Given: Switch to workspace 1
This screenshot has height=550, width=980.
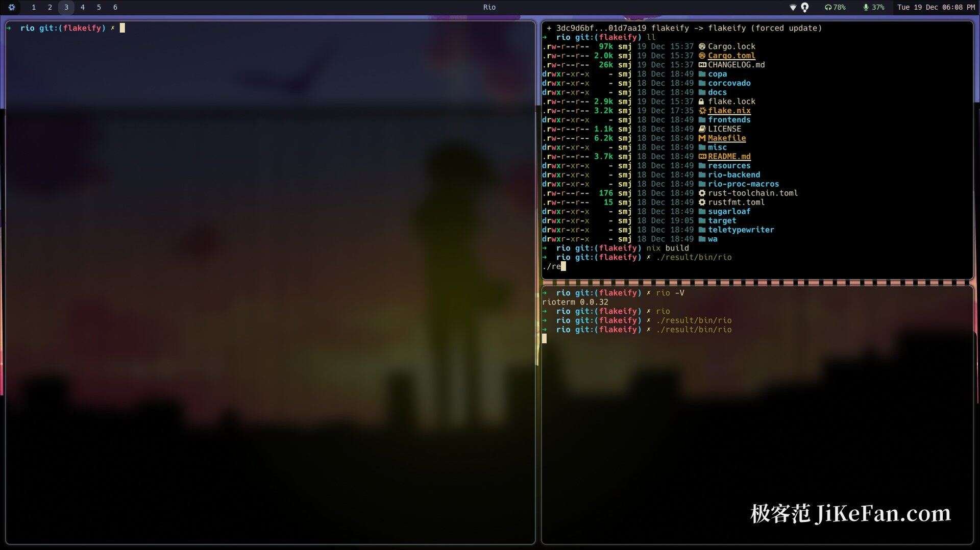Looking at the screenshot, I should pyautogui.click(x=34, y=7).
